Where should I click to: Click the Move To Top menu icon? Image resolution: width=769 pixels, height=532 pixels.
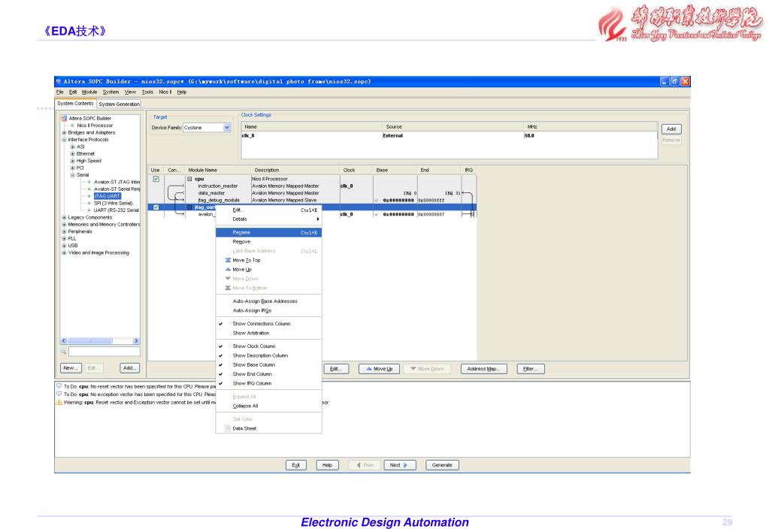coord(228,260)
